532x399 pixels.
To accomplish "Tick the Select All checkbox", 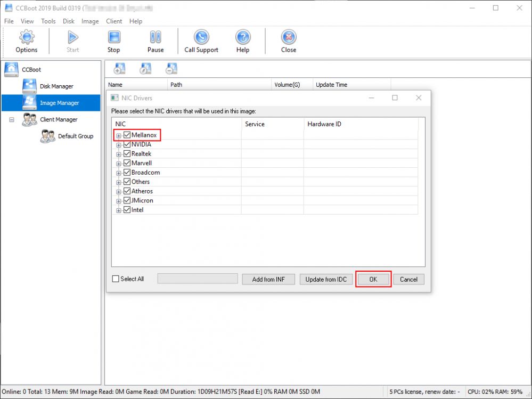I will (x=116, y=279).
